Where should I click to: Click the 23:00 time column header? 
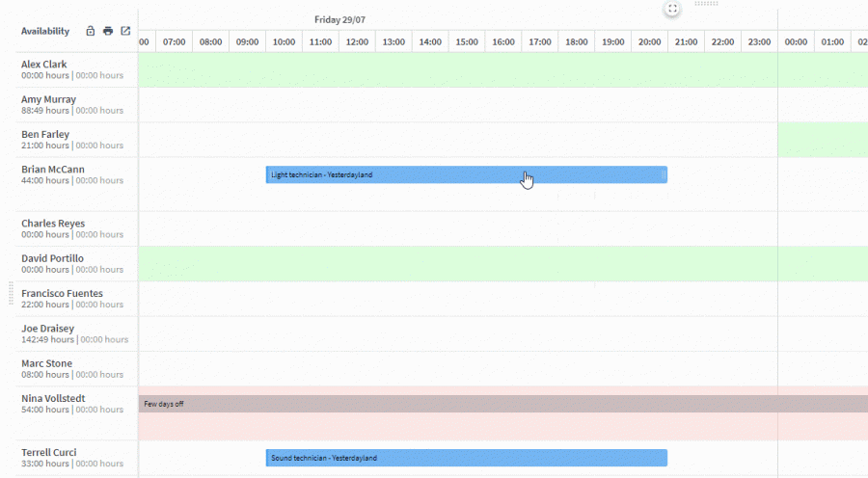[759, 42]
